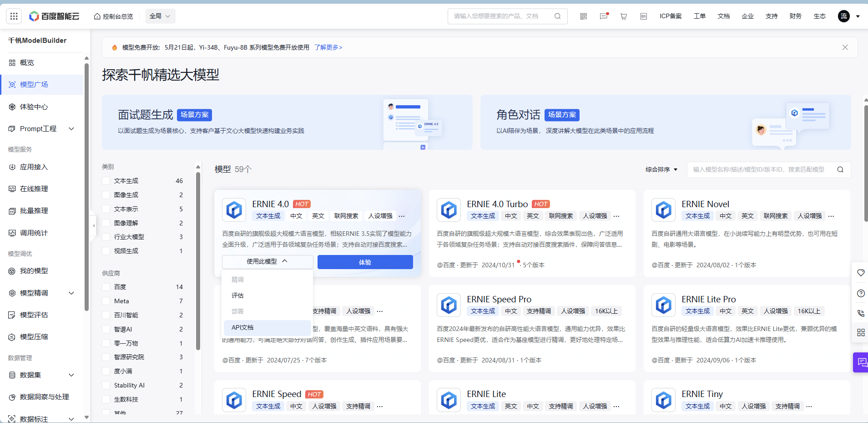Select 评估 from the dropdown menu
Screen dimensions: 868x423
pyautogui.click(x=267, y=296)
